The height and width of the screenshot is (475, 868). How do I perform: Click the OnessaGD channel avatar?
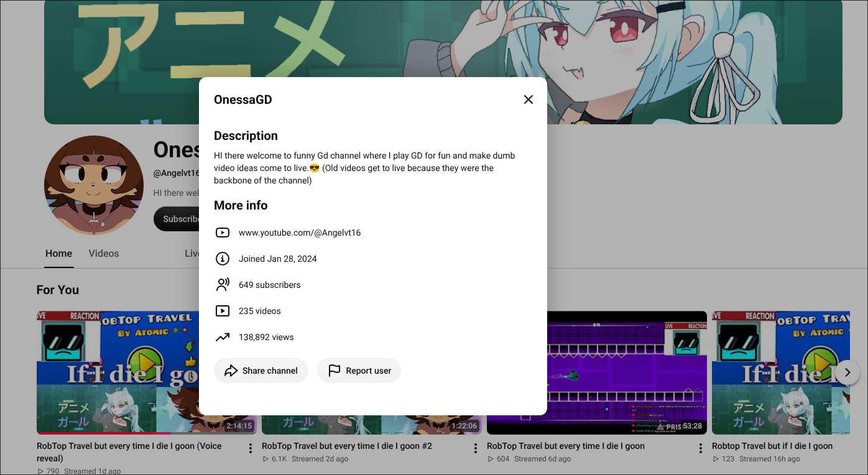[94, 185]
